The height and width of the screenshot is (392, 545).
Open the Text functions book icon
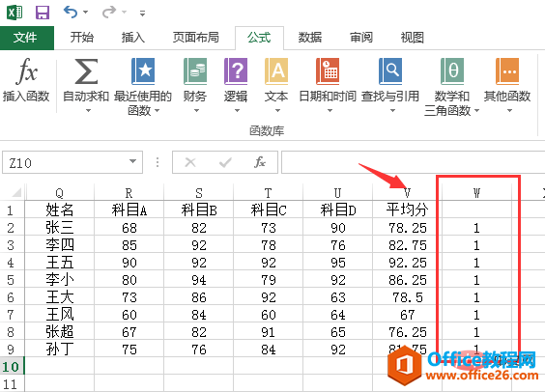[276, 71]
